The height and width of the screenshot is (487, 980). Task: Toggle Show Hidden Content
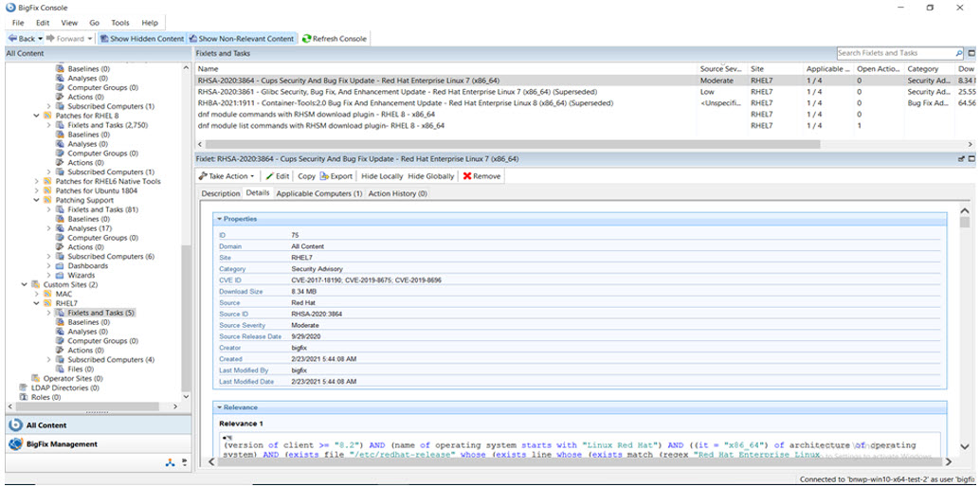(141, 39)
